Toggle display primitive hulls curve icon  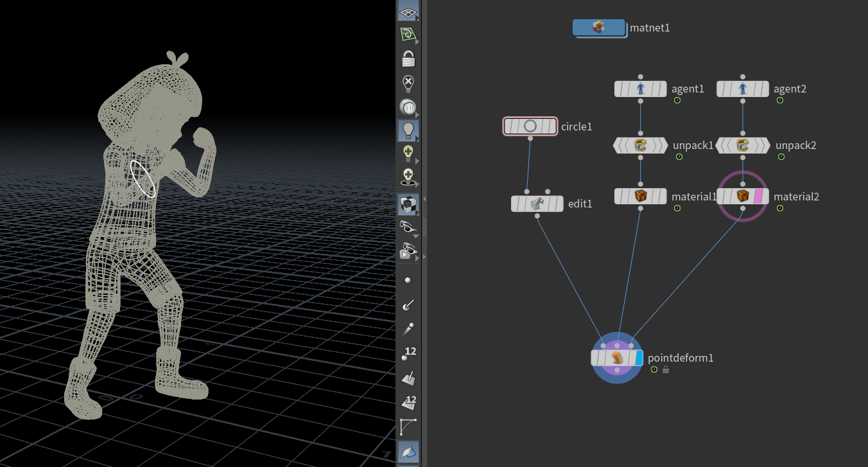point(408,427)
